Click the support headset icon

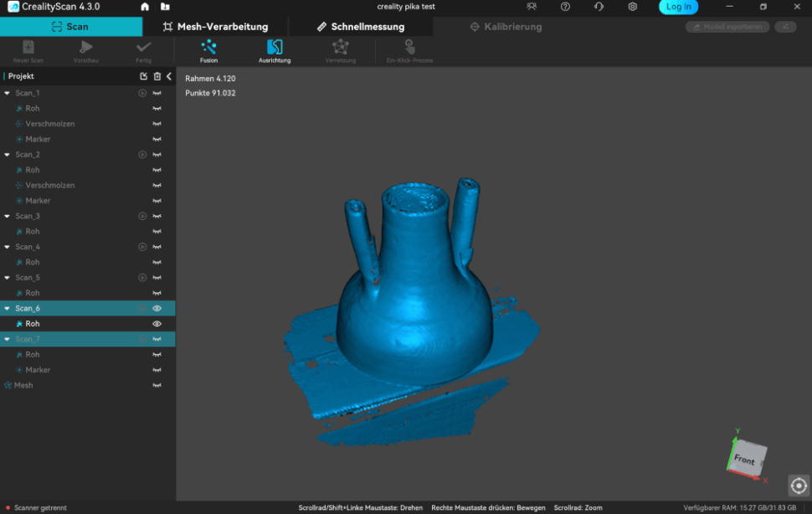[599, 7]
